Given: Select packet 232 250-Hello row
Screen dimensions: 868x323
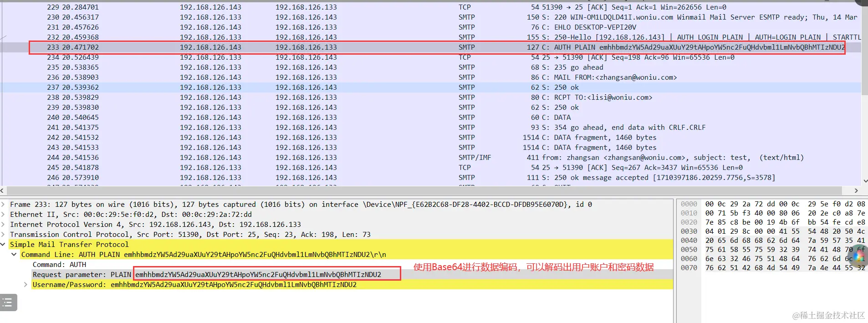Looking at the screenshot, I should coord(431,37).
